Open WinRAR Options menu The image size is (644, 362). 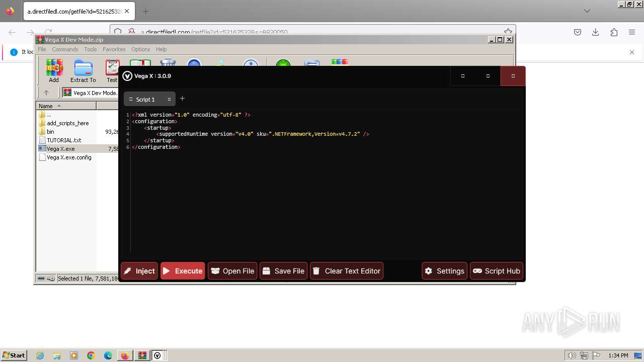click(x=140, y=49)
